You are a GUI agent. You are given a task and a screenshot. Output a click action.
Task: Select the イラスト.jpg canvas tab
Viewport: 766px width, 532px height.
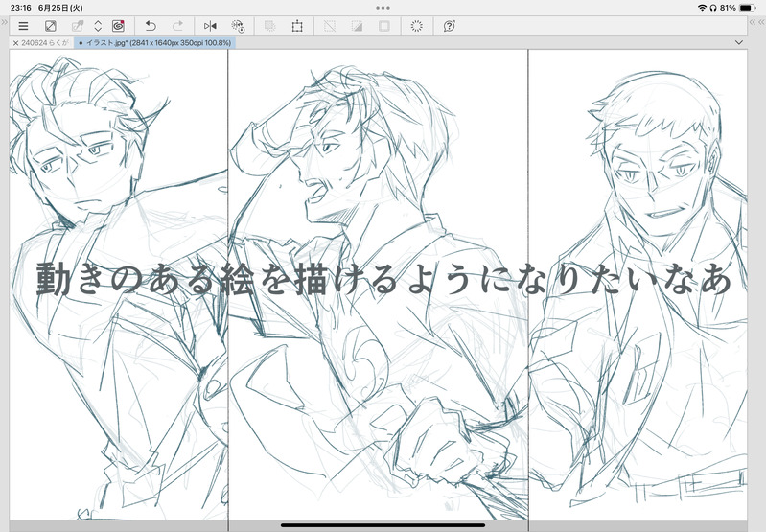point(155,43)
